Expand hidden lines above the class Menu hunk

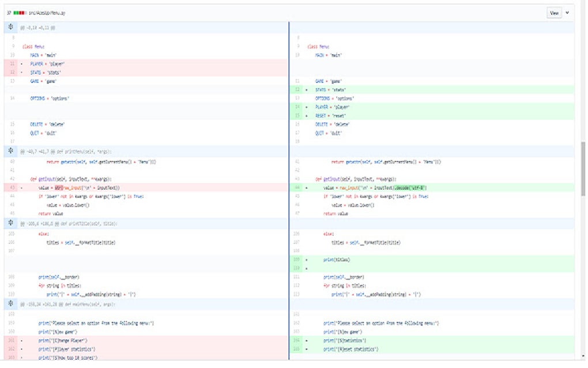tap(12, 28)
